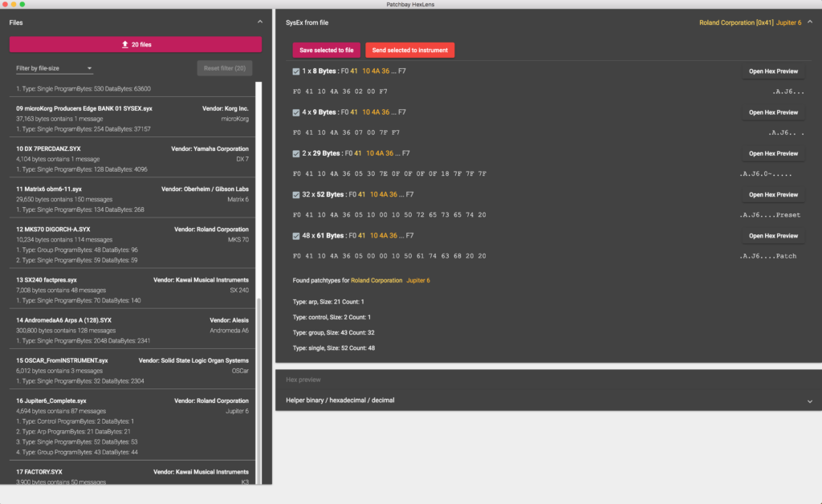Click 'Vendor: Solid State Logic Organ Systems'
Viewport: 822px width, 504px height.
pos(193,360)
